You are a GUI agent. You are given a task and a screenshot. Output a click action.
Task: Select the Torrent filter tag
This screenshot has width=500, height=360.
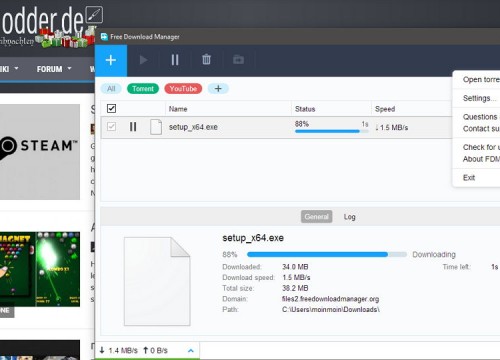(x=143, y=89)
